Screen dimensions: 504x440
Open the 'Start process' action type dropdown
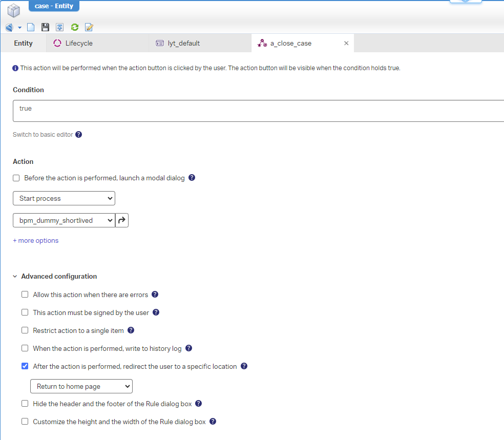[x=64, y=198]
